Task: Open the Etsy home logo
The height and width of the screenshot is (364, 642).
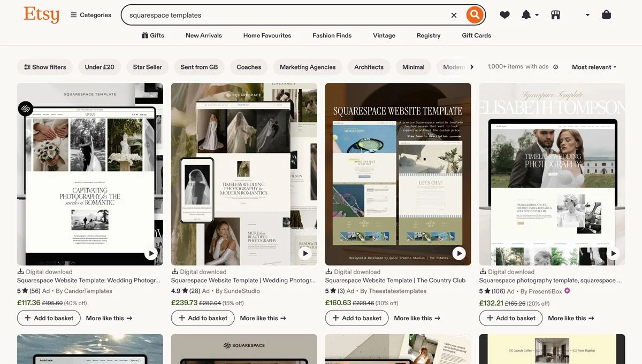Action: pos(41,14)
